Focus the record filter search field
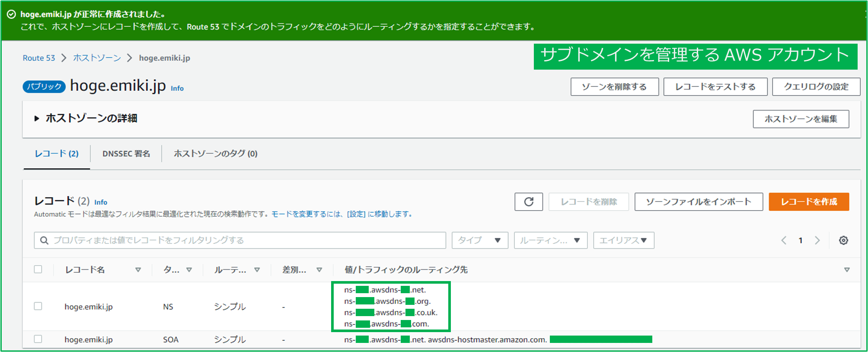868x352 pixels. pos(240,240)
